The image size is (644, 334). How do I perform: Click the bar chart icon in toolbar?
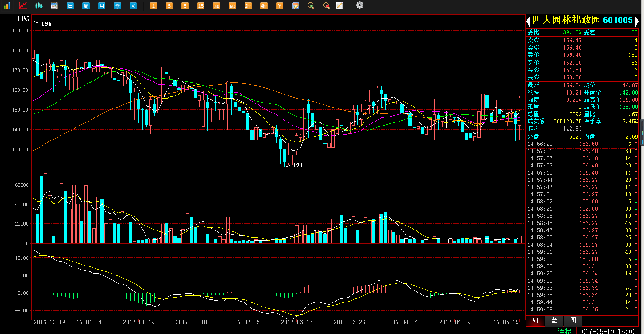tap(7, 5)
